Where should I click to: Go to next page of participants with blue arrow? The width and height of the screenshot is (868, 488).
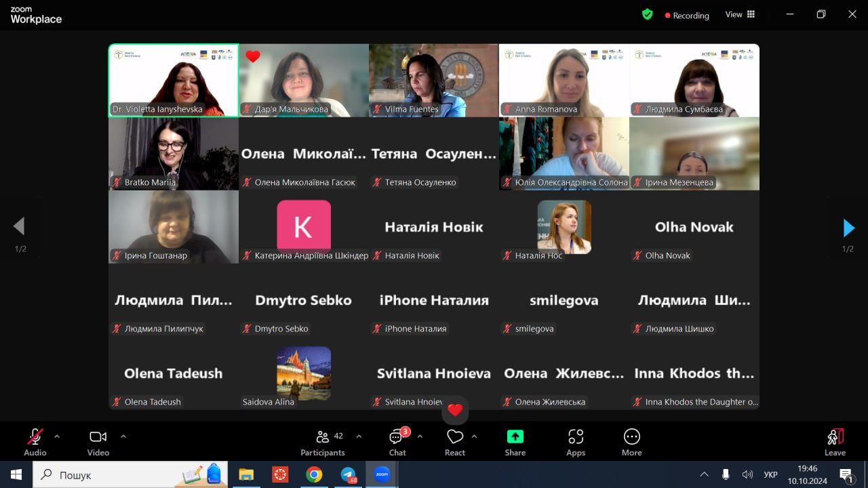pyautogui.click(x=848, y=227)
